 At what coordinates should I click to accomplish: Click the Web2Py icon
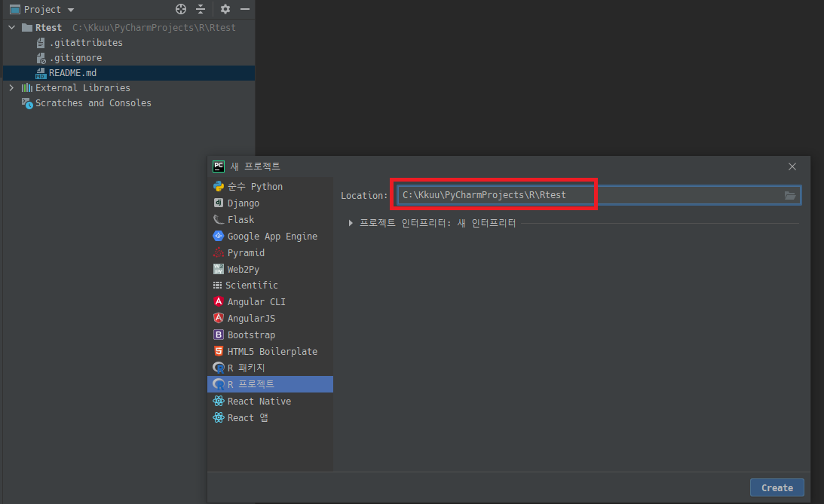(x=219, y=269)
